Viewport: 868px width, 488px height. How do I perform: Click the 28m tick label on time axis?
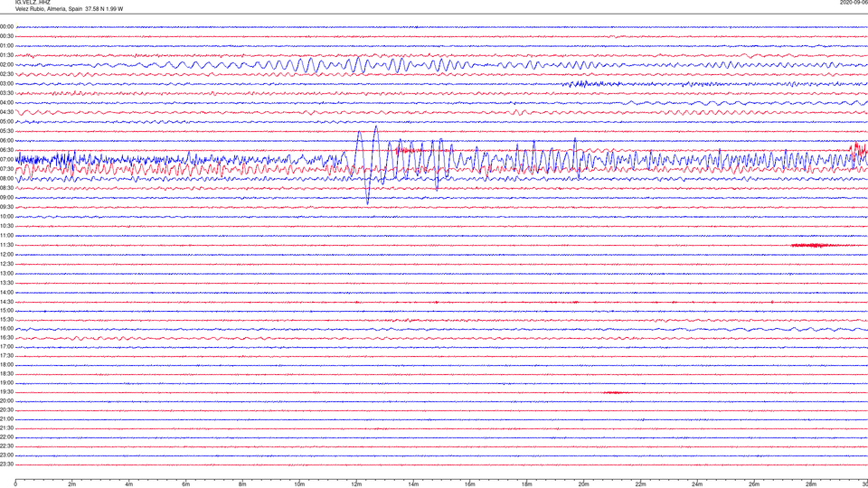tap(811, 484)
